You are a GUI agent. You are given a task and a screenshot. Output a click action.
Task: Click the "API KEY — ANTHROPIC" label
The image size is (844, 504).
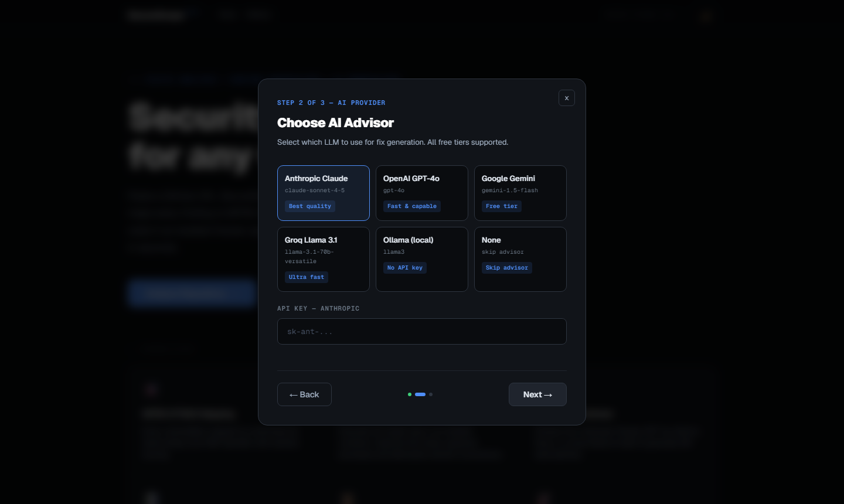pyautogui.click(x=318, y=308)
